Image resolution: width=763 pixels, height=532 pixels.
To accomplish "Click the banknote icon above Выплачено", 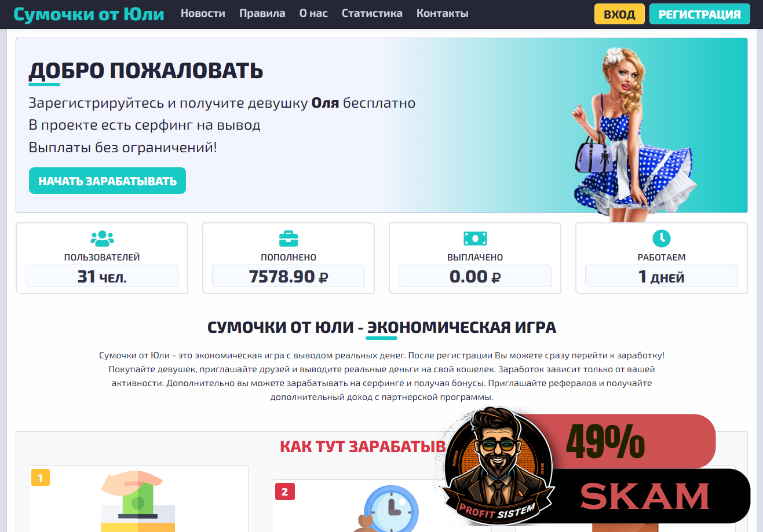I will (x=475, y=238).
